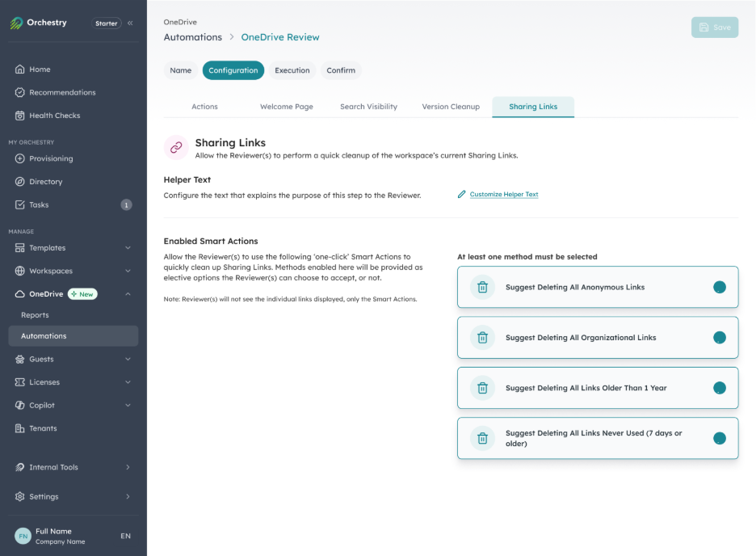Collapse the OneDrive section chevron
756x556 pixels.
click(x=128, y=294)
